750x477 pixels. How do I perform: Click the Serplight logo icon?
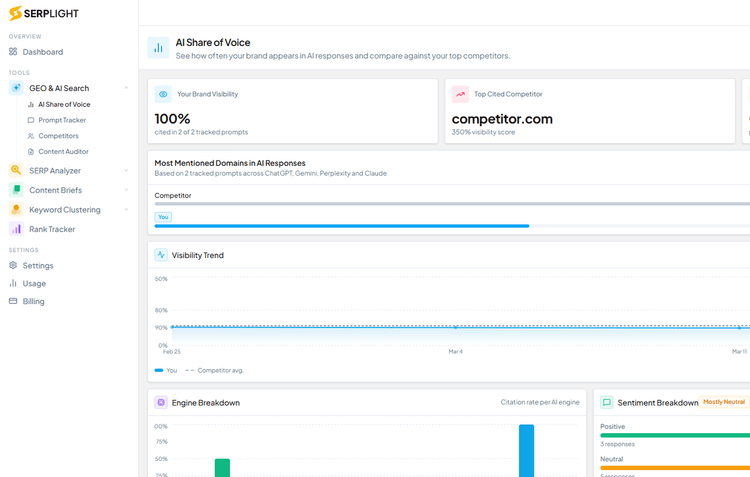(x=15, y=14)
